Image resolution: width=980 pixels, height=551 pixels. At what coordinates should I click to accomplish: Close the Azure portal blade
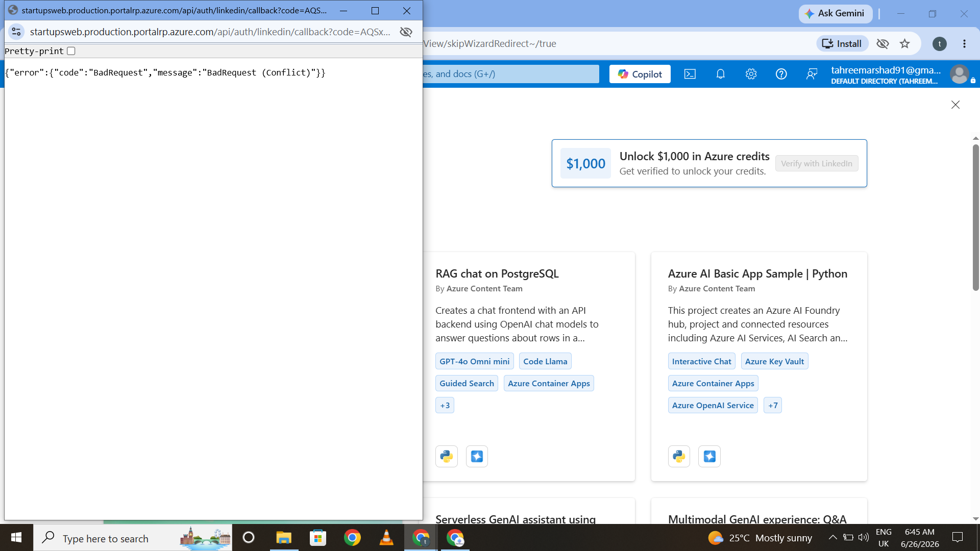955,105
